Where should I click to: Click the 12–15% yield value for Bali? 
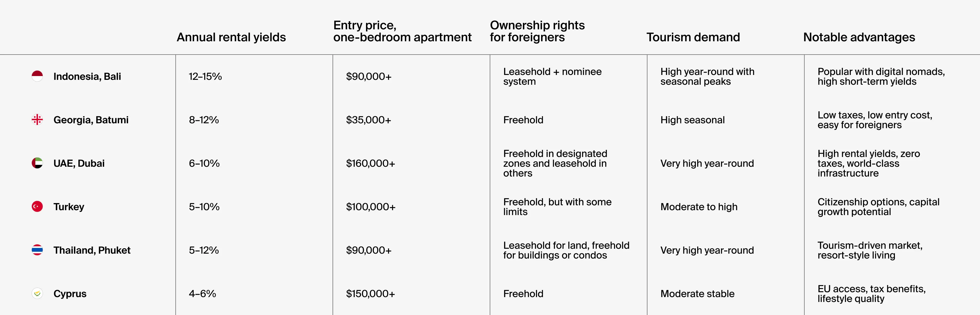pos(205,76)
